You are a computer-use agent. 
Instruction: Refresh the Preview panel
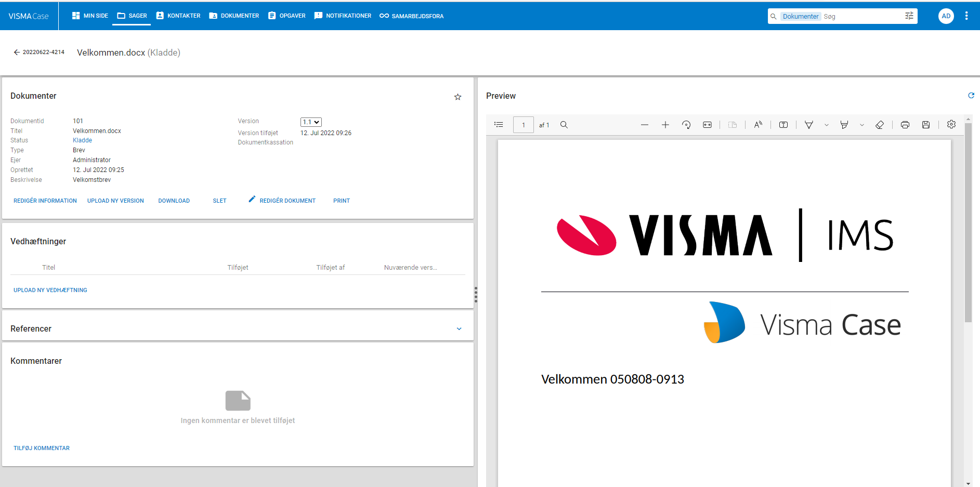(x=971, y=96)
